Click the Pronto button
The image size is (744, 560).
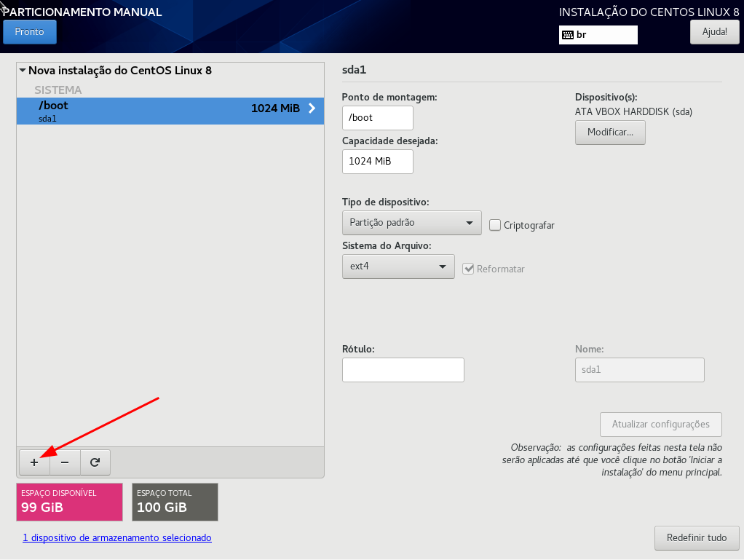click(x=29, y=32)
